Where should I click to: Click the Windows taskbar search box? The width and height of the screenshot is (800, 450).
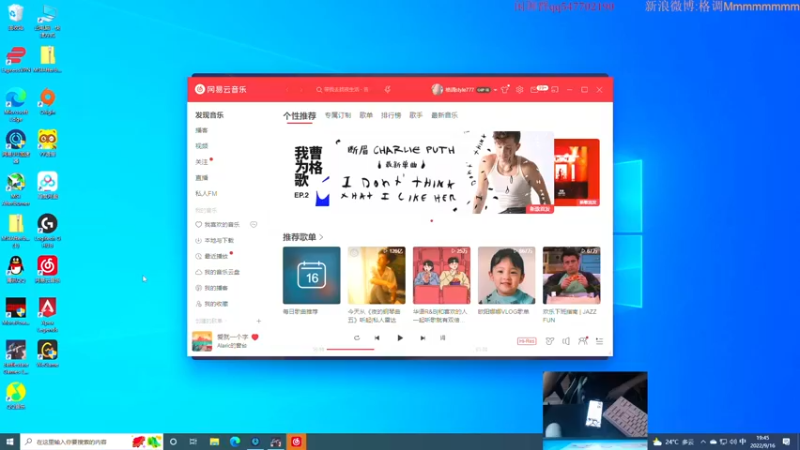pyautogui.click(x=92, y=441)
